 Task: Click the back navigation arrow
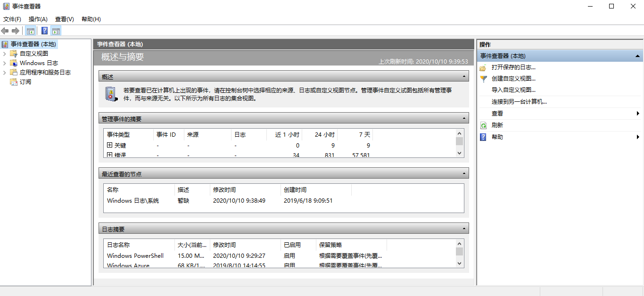[5, 30]
